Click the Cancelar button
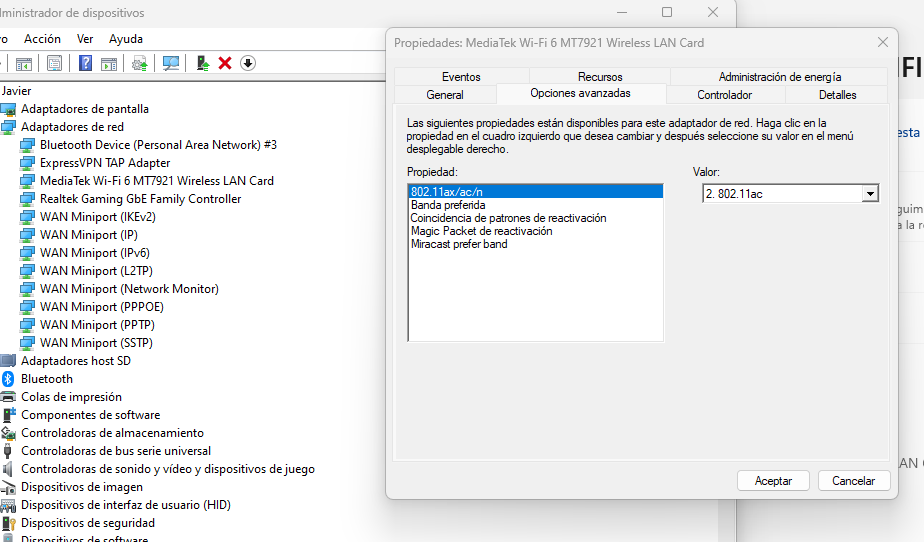This screenshot has height=542, width=924. [x=853, y=481]
